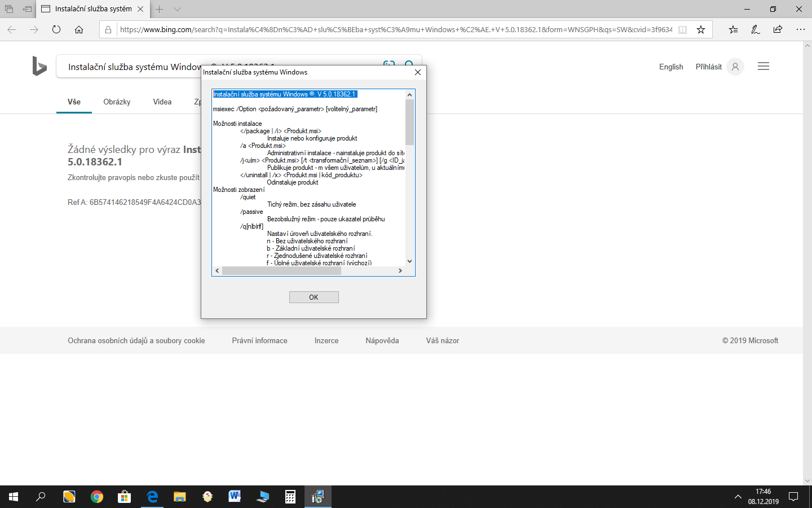Screen dimensions: 812x508
Task: Click the dialog's horizontal scrollbar thumb
Action: point(282,271)
